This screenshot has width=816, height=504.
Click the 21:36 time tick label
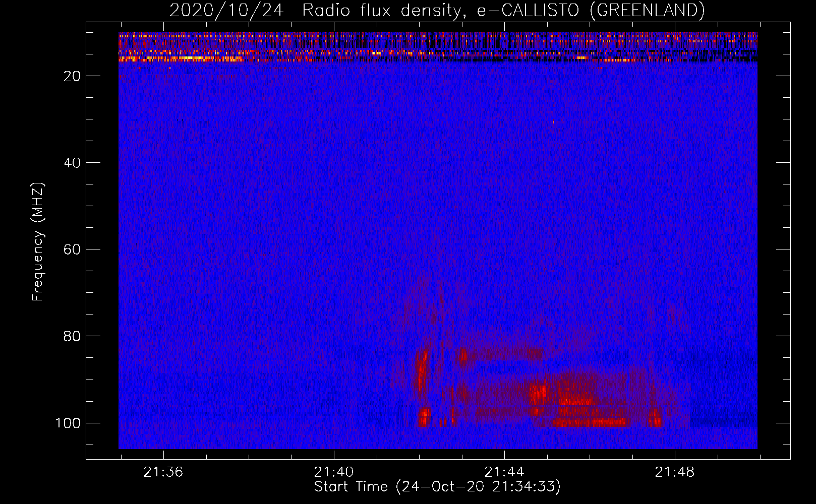(163, 472)
